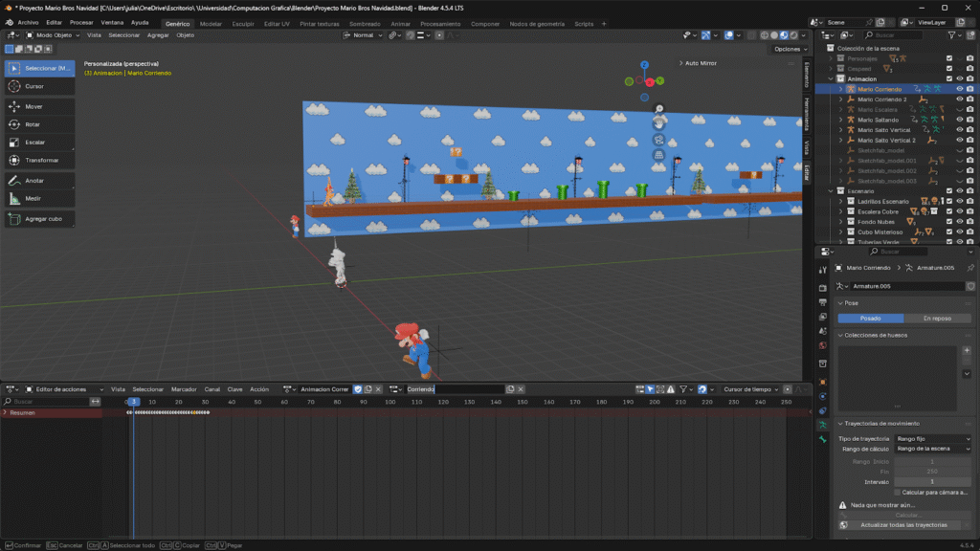
Task: Click the En reposo pose button
Action: click(x=937, y=319)
